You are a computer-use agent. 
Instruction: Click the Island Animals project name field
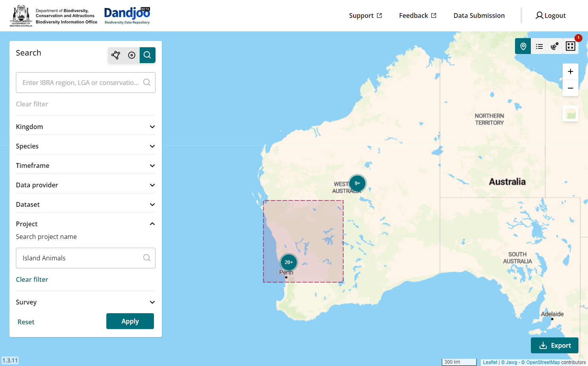pos(86,258)
